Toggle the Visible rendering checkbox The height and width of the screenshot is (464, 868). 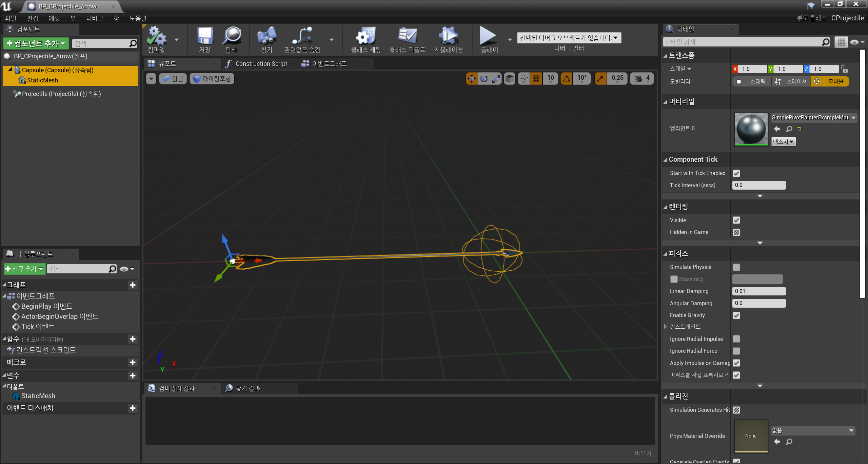click(x=736, y=220)
